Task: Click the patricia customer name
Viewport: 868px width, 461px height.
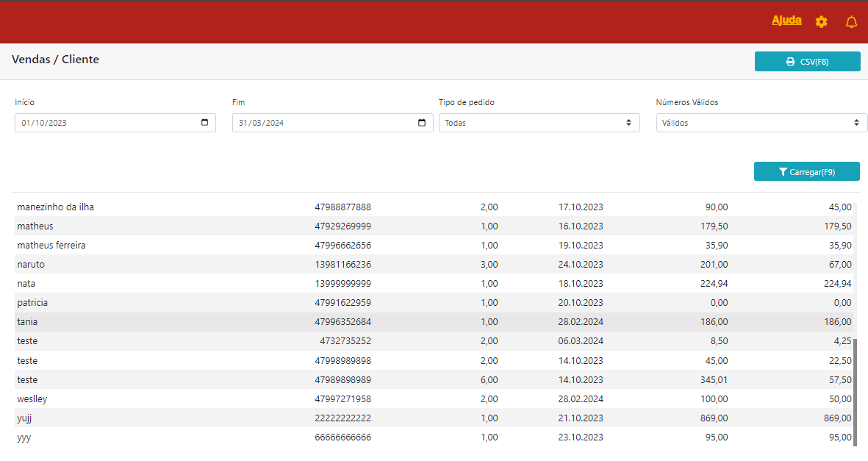Action: [32, 303]
